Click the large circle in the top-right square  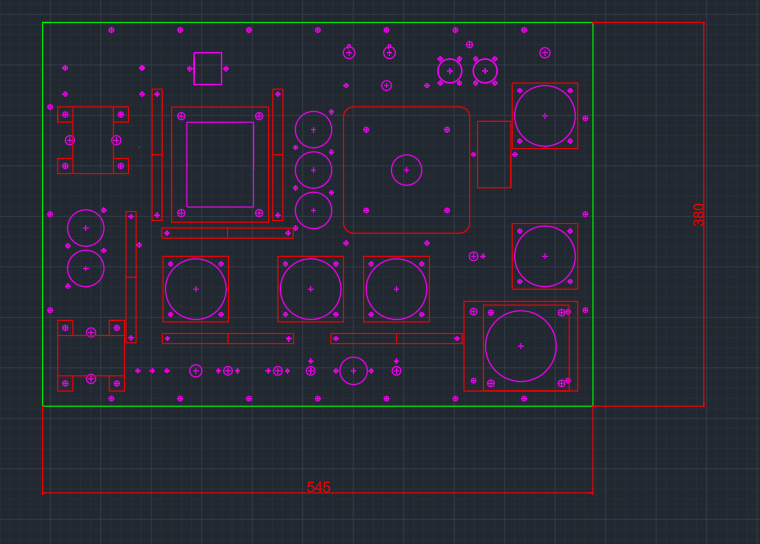tap(544, 116)
